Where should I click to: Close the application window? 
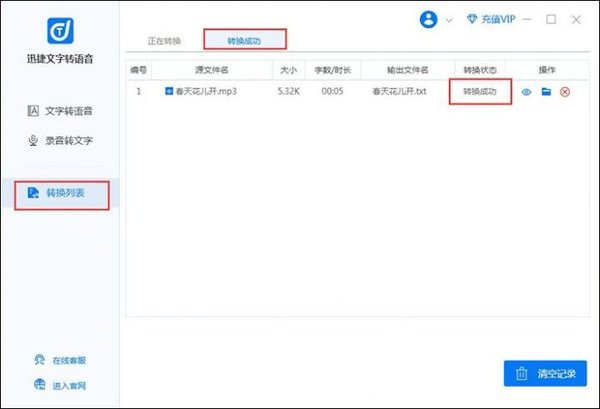[576, 20]
